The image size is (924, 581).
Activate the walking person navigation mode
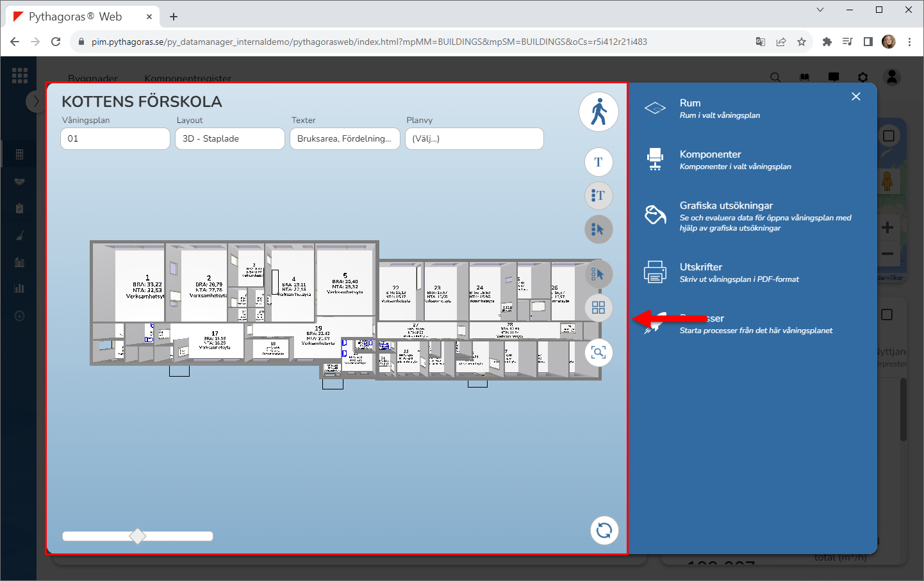click(598, 112)
